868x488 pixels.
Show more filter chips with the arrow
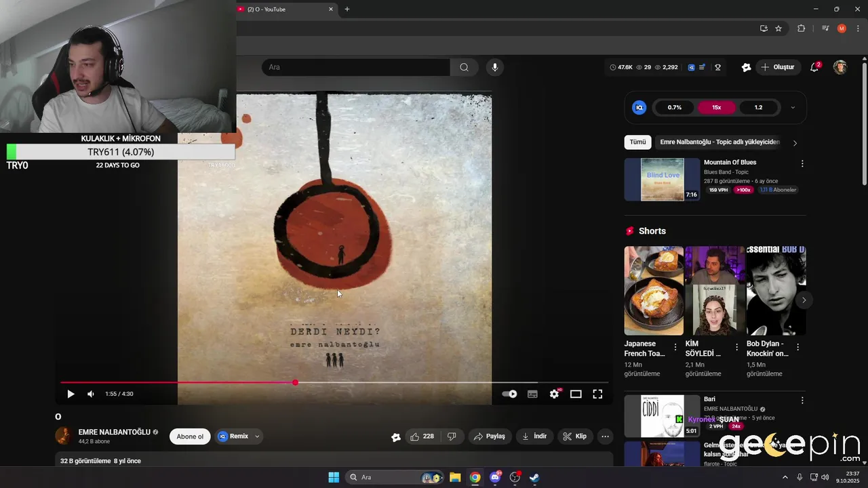tap(795, 143)
